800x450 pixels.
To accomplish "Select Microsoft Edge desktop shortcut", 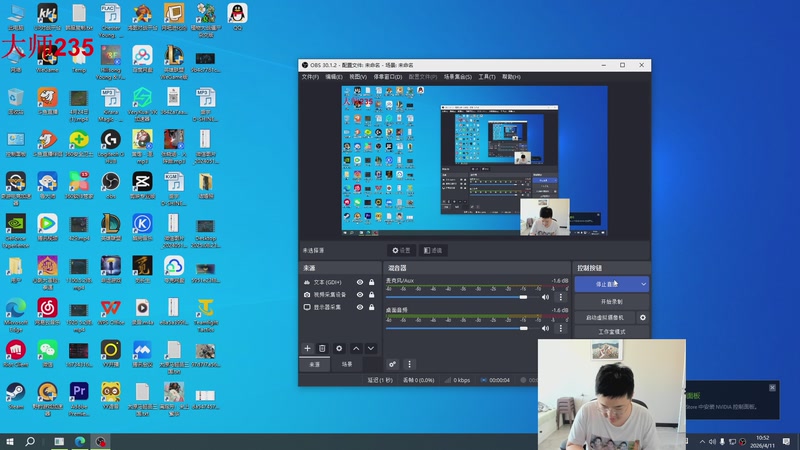I will tap(16, 315).
